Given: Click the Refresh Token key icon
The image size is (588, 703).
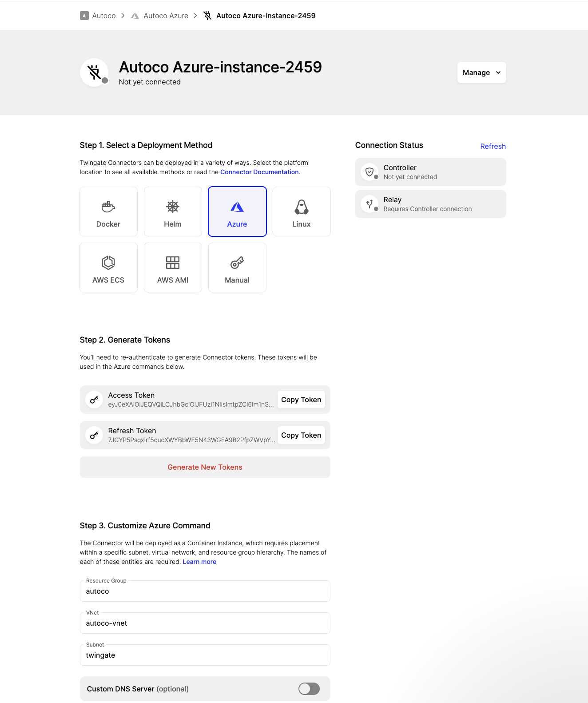Looking at the screenshot, I should (x=94, y=435).
